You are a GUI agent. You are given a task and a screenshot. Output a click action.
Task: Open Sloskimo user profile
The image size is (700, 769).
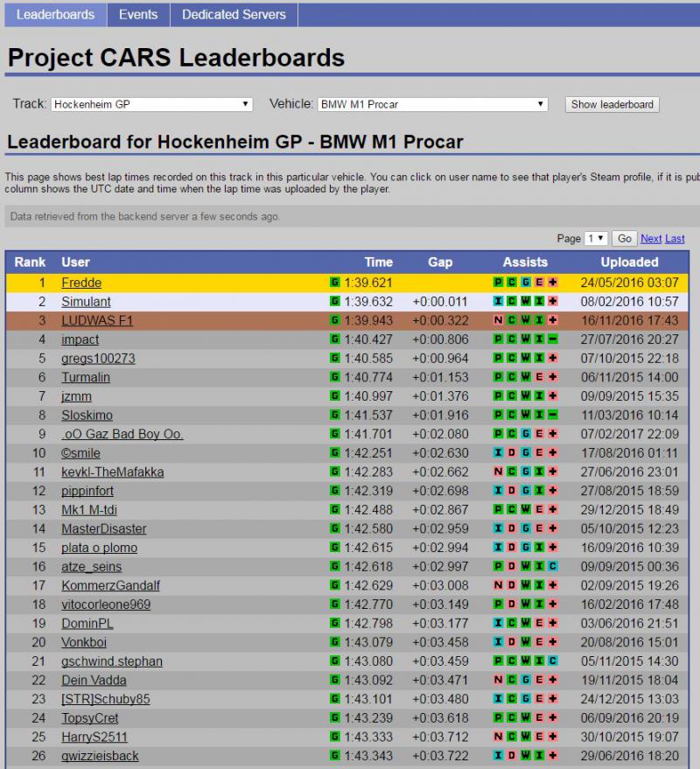pyautogui.click(x=87, y=416)
